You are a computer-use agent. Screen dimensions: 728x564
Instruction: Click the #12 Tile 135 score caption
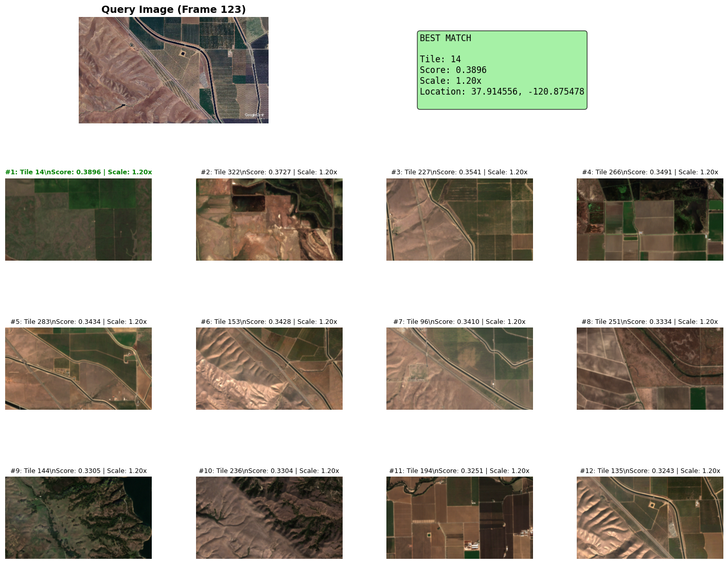(650, 471)
